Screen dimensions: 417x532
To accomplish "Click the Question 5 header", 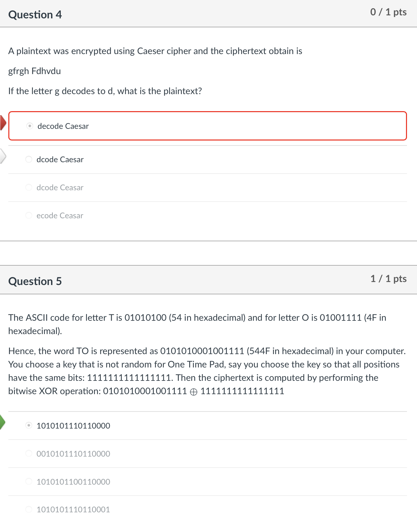I will click(x=35, y=281).
